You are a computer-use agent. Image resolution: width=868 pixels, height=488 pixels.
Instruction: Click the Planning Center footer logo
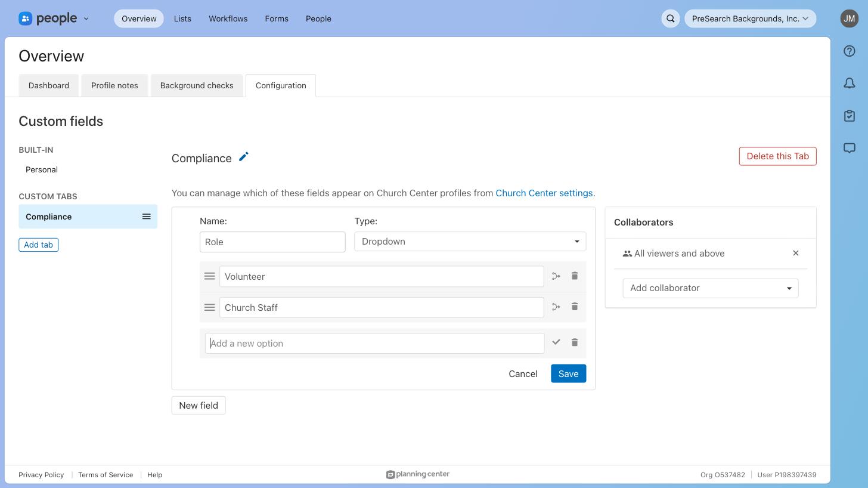point(417,474)
